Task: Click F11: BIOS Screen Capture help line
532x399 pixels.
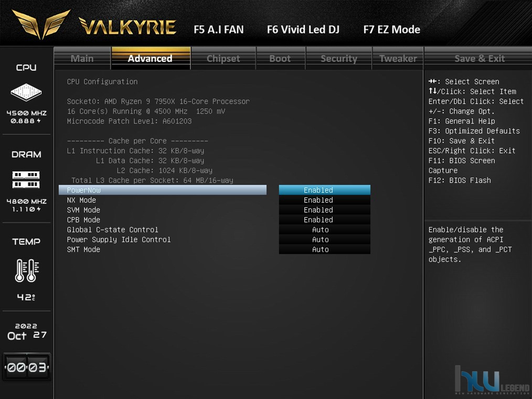Action: click(461, 166)
